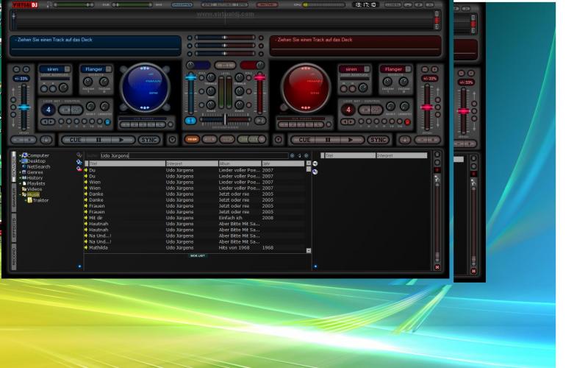Open the Flanger effect dropdown on left deck
Image resolution: width=588 pixels, height=368 pixels.
coord(108,69)
